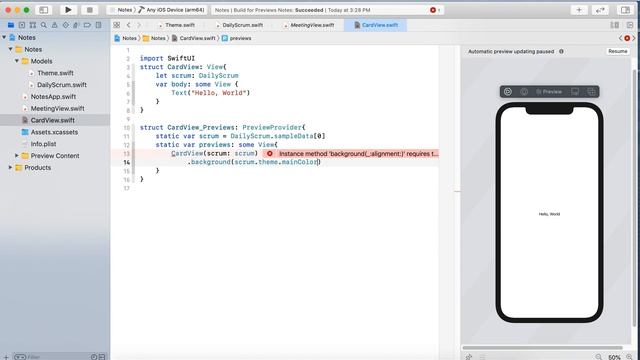
Task: Open the 50% zoom level menu
Action: point(614,357)
